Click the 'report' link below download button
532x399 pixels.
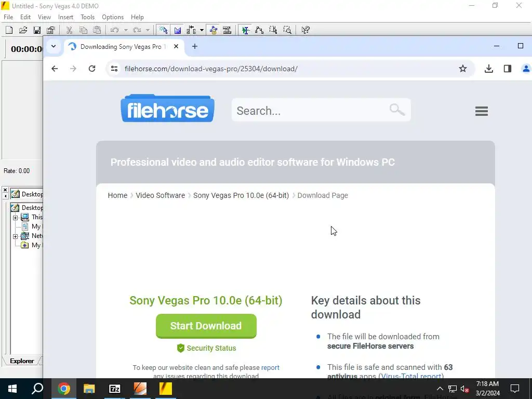(270, 368)
